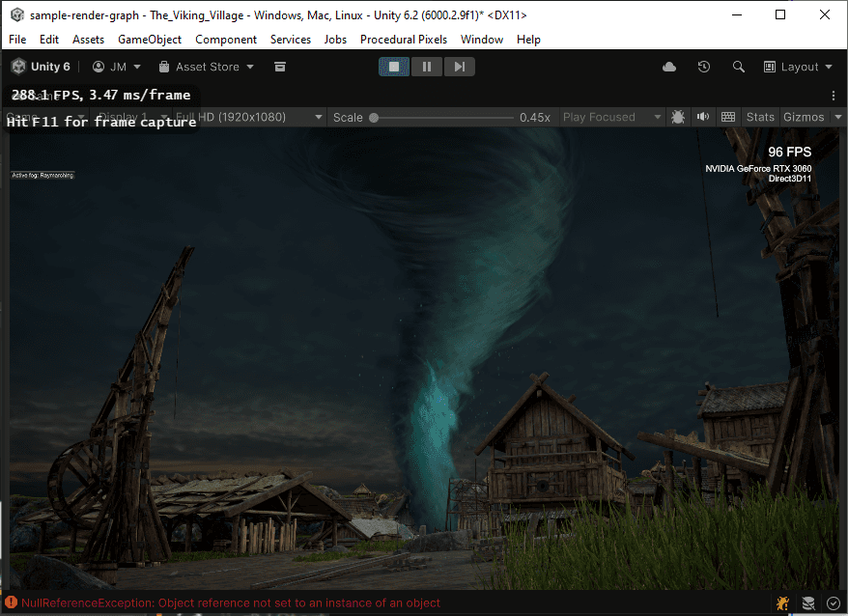Open the Window menu

482,40
